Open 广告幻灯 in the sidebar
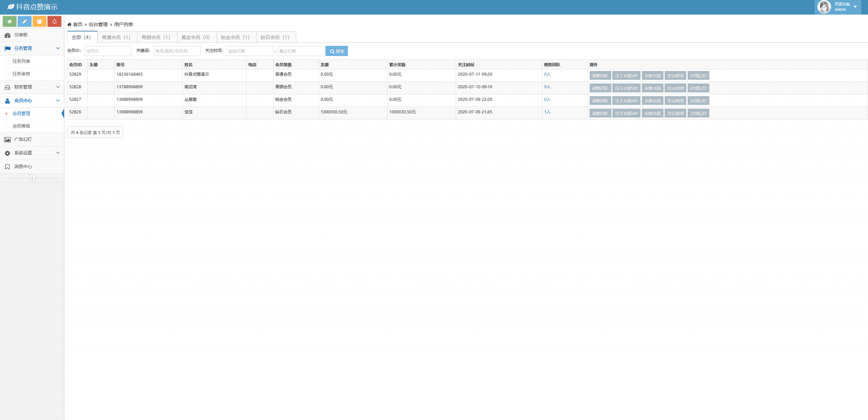This screenshot has width=868, height=420. (x=23, y=139)
